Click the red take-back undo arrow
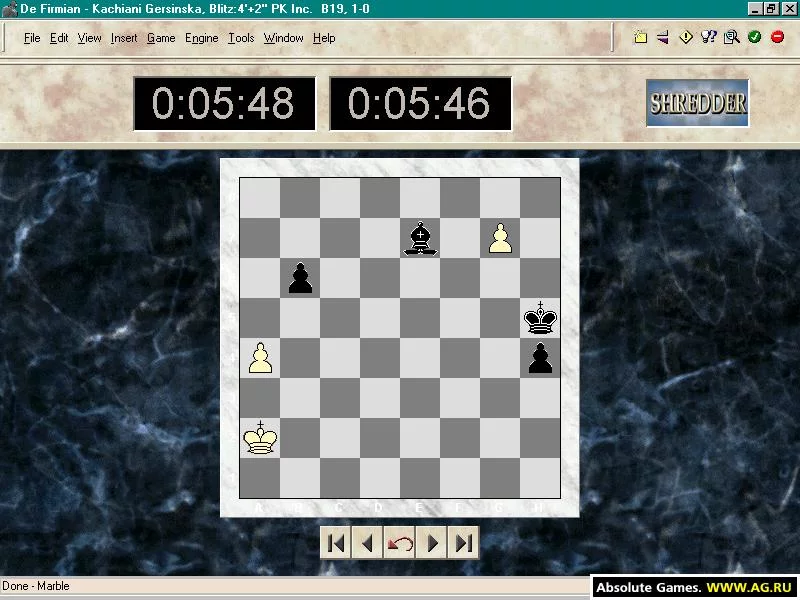Image resolution: width=800 pixels, height=600 pixels. click(399, 543)
